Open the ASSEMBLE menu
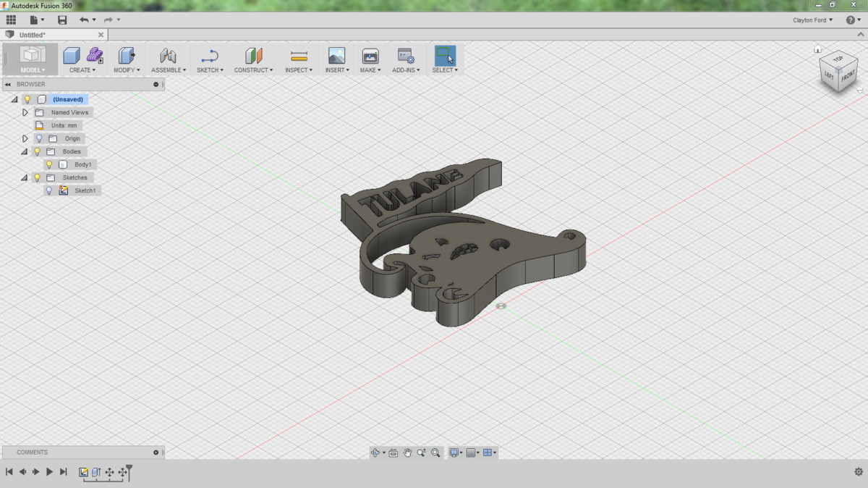 [169, 70]
